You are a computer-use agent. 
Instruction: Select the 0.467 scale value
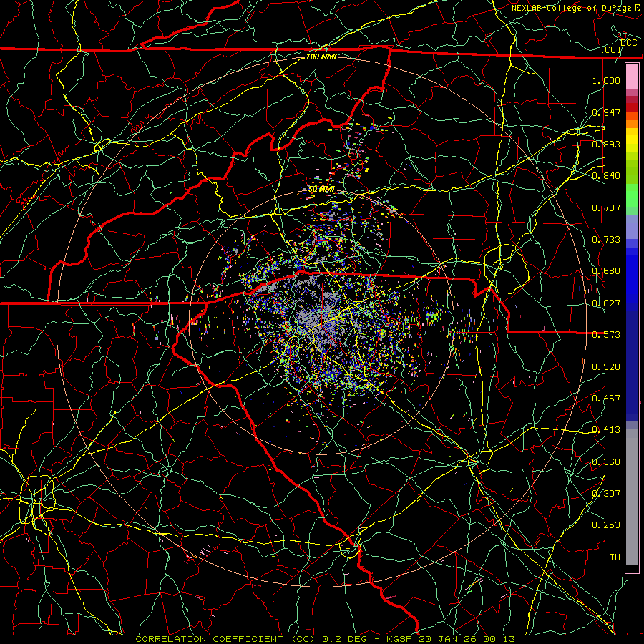click(606, 399)
